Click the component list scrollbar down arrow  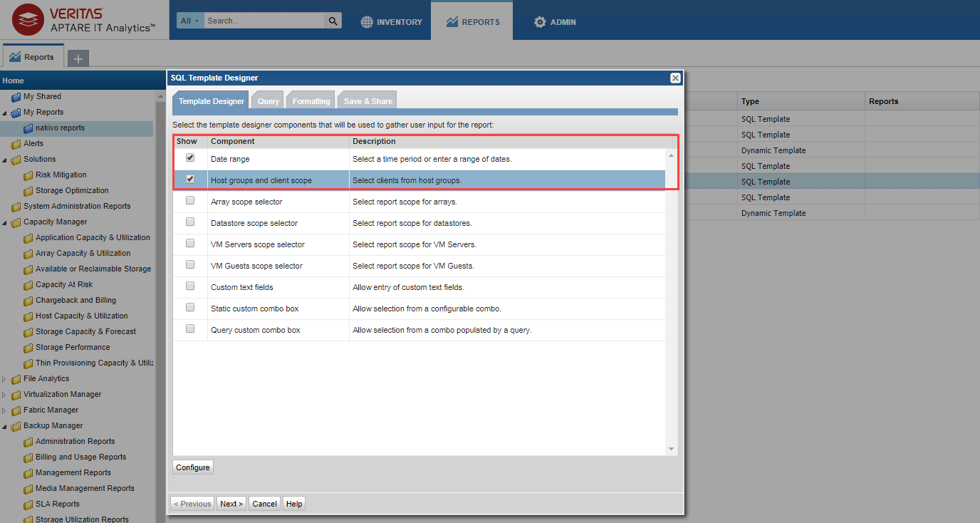[671, 449]
